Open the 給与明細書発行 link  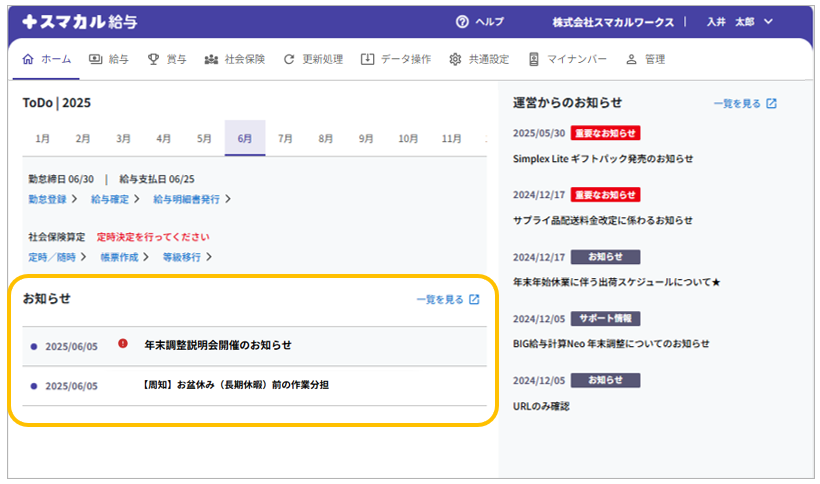point(191,199)
